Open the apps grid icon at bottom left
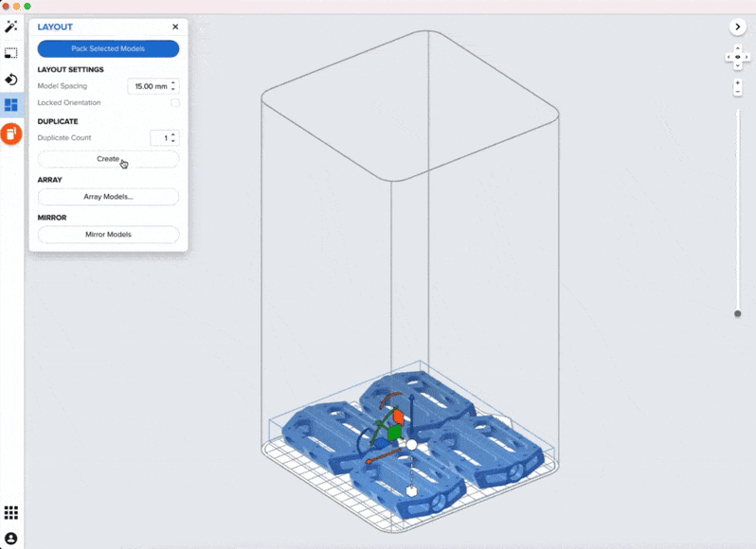 [x=11, y=512]
